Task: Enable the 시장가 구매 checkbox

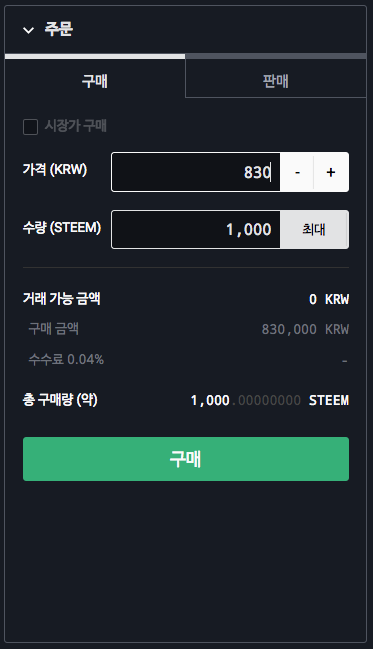Action: (x=30, y=127)
